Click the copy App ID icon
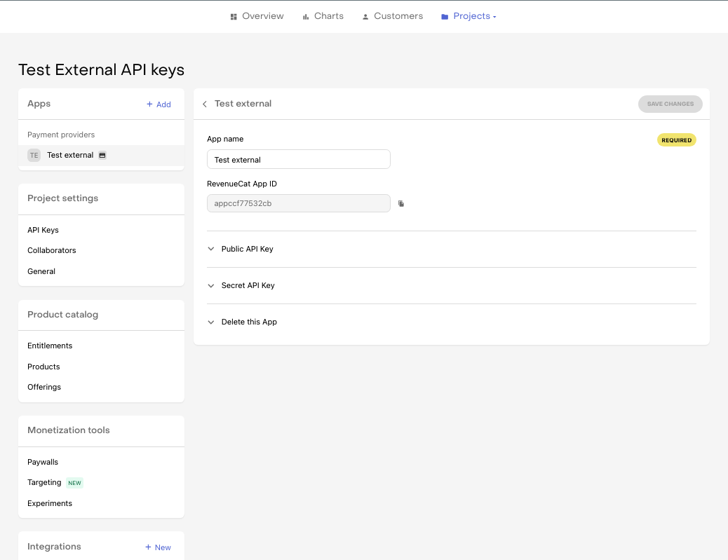This screenshot has width=728, height=560. 401,204
